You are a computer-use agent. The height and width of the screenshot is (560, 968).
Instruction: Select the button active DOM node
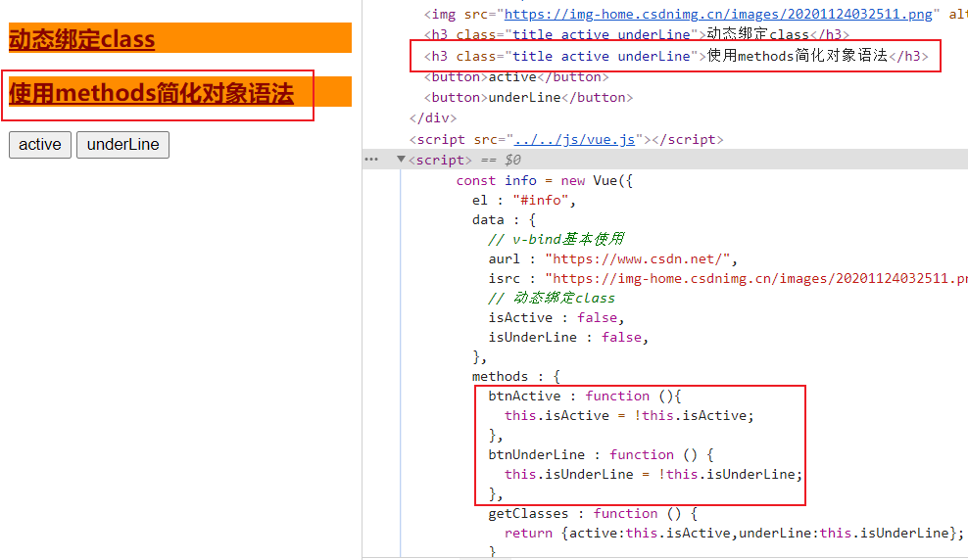coord(516,77)
